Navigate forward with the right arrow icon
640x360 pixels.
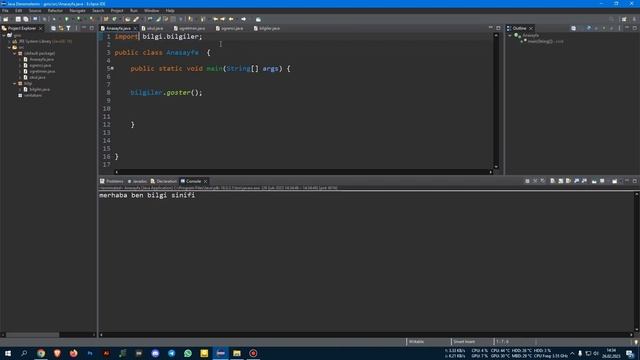tap(244, 19)
